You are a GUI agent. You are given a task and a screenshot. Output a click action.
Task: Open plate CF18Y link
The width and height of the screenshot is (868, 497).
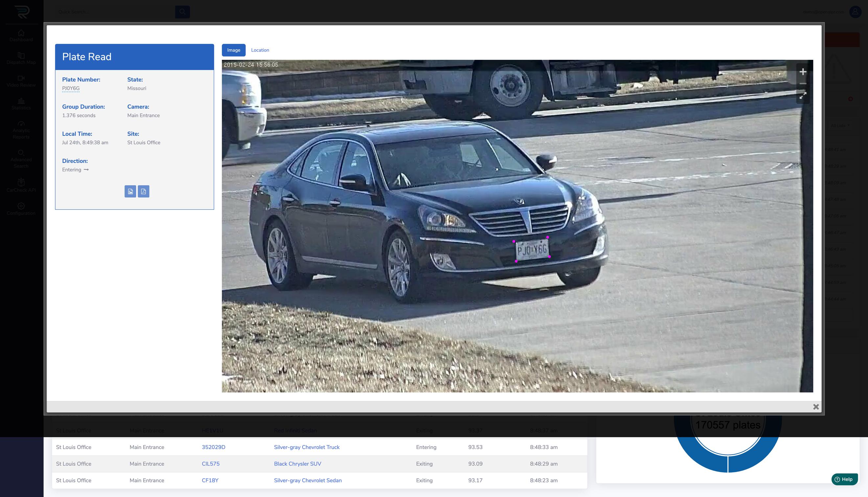click(210, 480)
